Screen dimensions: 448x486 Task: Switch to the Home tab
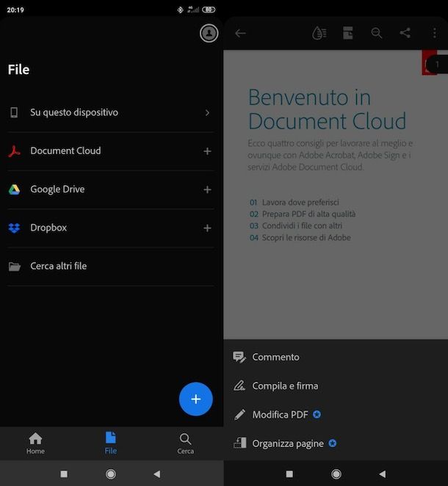click(35, 443)
